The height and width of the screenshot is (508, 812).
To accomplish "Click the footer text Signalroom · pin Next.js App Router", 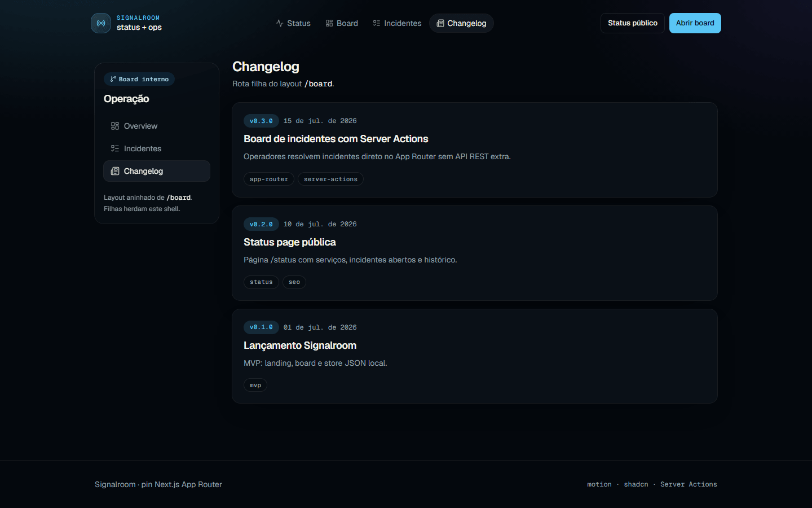I will click(x=158, y=484).
